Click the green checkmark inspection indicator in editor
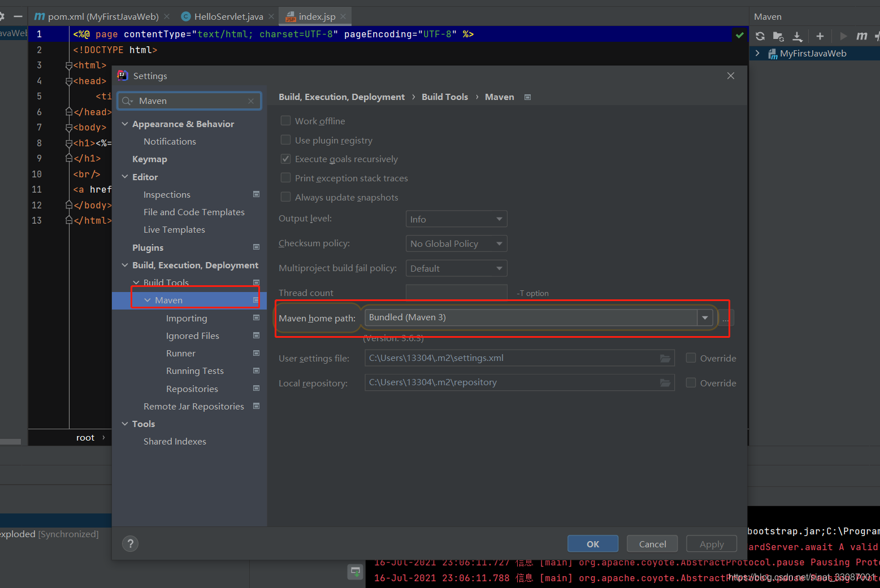 [739, 35]
